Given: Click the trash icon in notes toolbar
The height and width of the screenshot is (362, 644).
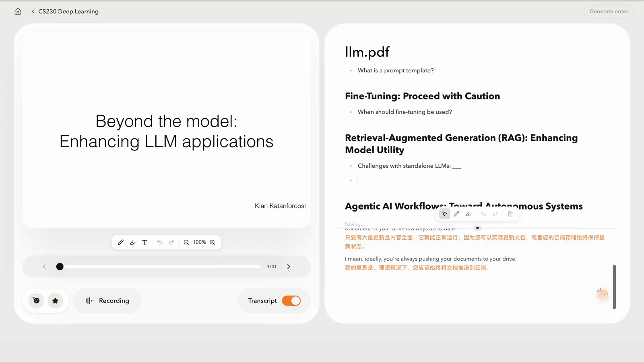Looking at the screenshot, I should coord(510,214).
